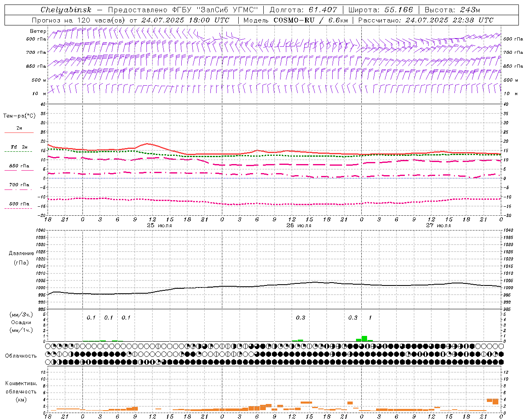
Task: Select 'Прогноз на 120 часа(ов)' forecast text
Action: pos(79,20)
